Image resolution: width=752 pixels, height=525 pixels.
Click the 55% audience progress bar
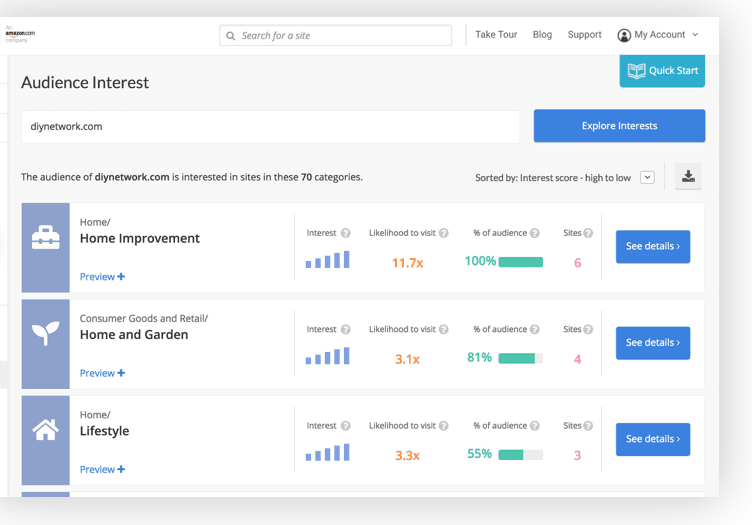(520, 455)
